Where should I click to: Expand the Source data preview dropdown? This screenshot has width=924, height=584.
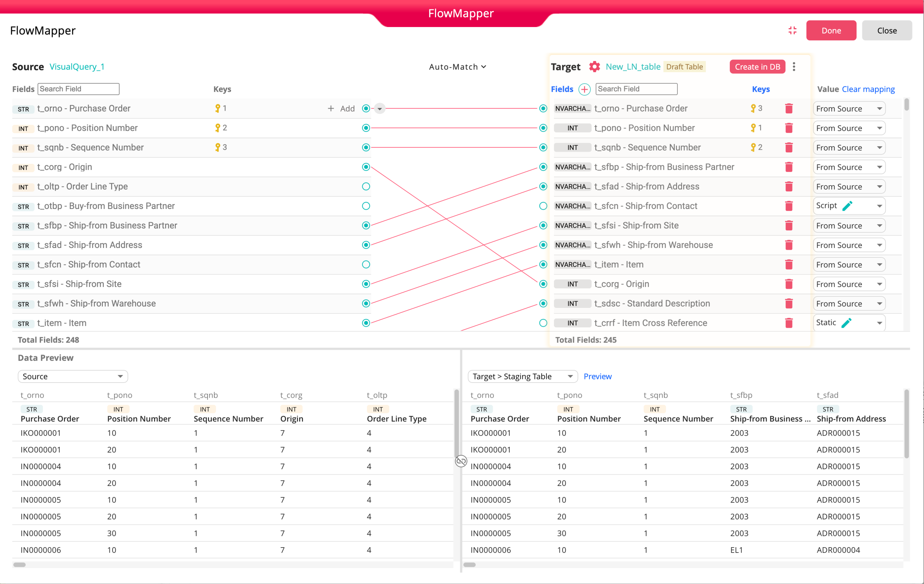pyautogui.click(x=73, y=376)
